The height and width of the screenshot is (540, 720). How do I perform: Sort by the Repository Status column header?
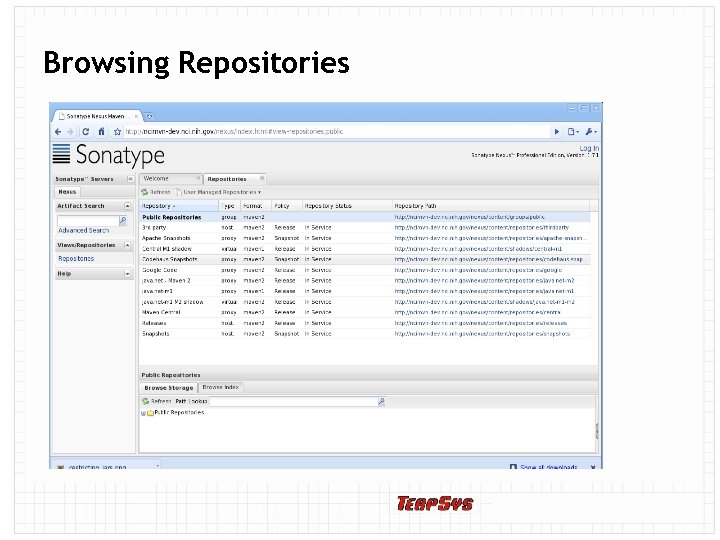coord(347,206)
